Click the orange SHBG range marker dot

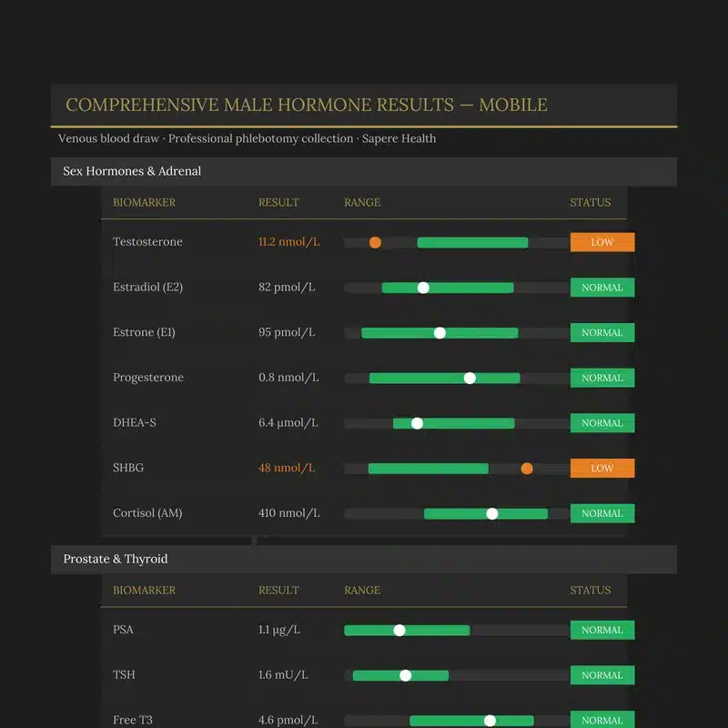click(x=527, y=469)
